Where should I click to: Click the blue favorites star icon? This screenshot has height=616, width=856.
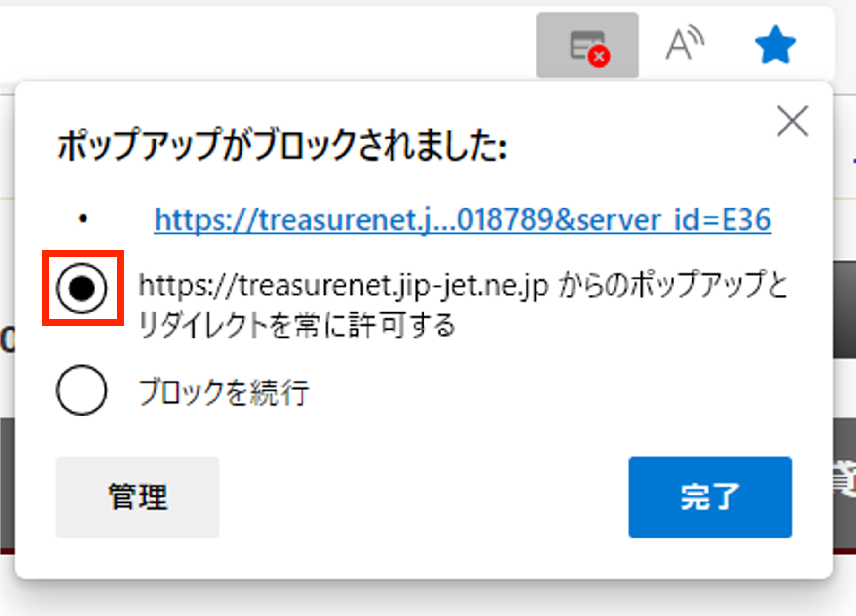[775, 44]
